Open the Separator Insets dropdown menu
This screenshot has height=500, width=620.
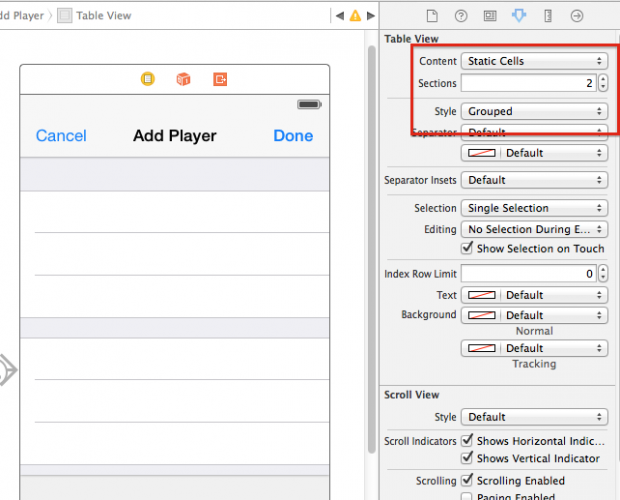(534, 180)
